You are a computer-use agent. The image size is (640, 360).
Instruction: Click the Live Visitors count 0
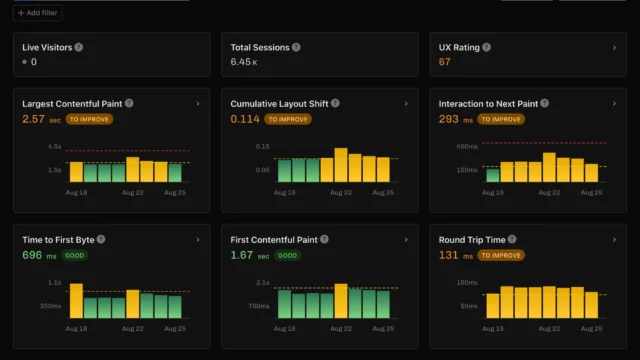[33, 62]
